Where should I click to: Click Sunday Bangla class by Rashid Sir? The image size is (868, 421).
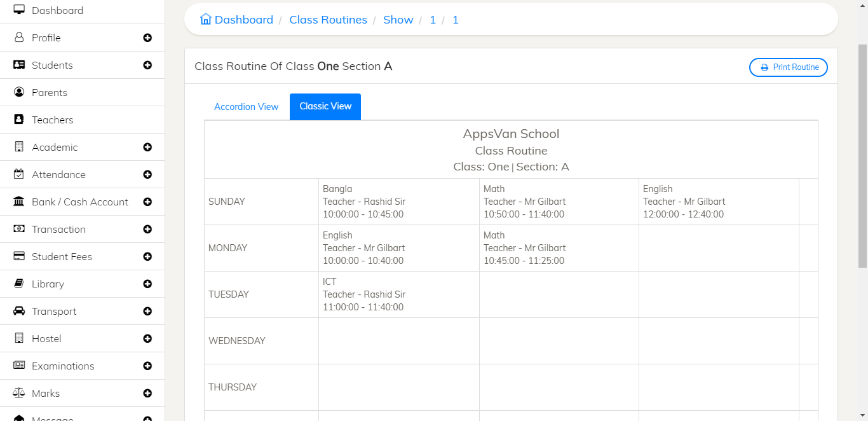click(x=399, y=202)
